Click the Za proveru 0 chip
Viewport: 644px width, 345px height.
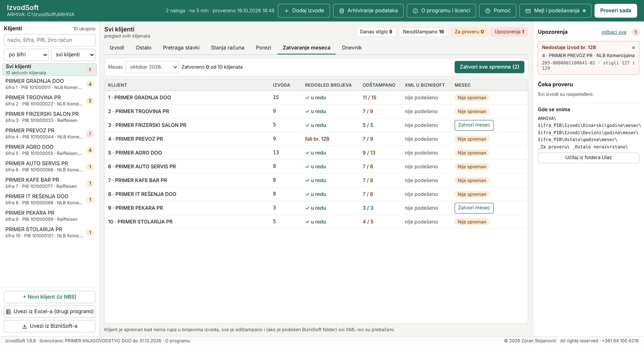[x=469, y=32]
